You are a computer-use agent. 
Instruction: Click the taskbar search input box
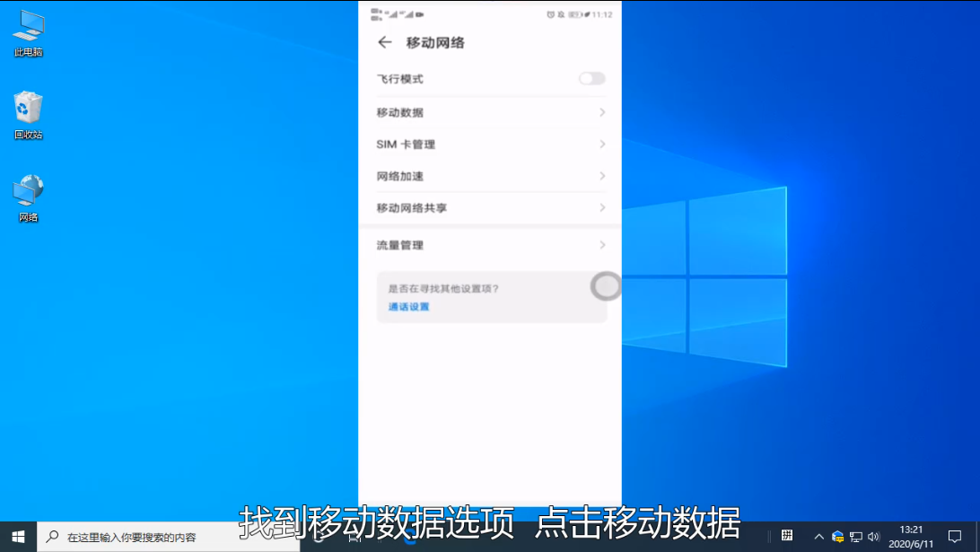click(x=171, y=537)
